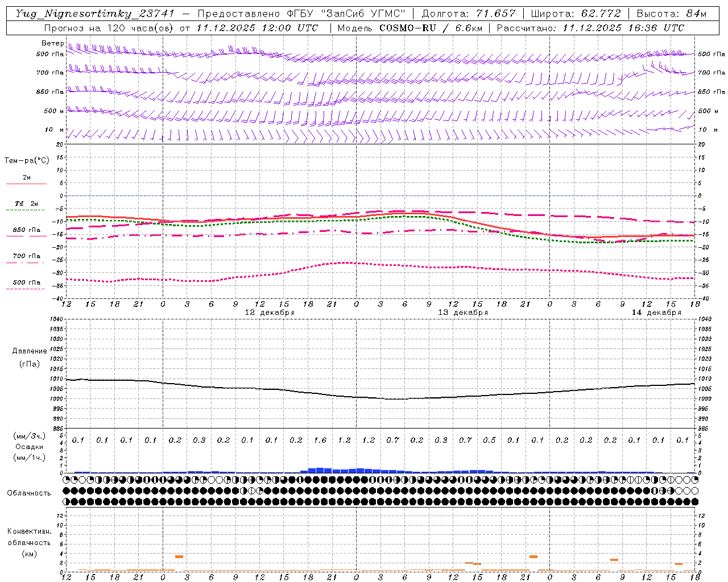Click the (км) unit label in the convective panel
The image size is (728, 582).
(x=29, y=554)
